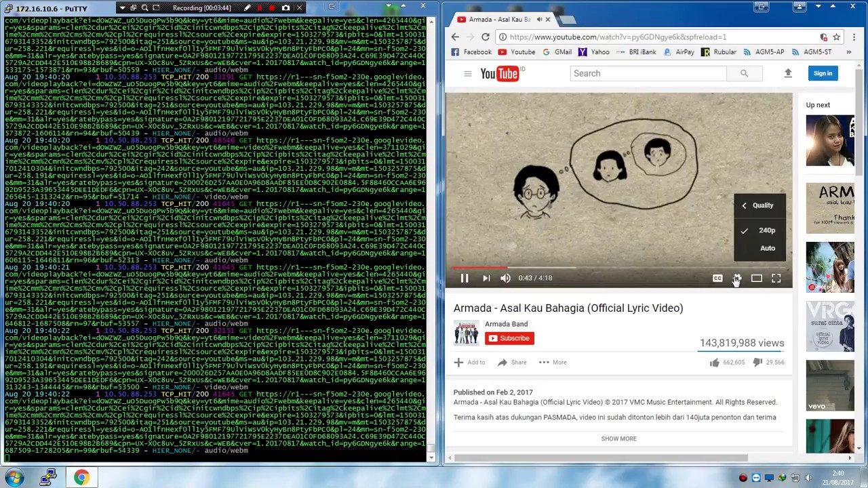Open the Facebook bookmark

[471, 52]
